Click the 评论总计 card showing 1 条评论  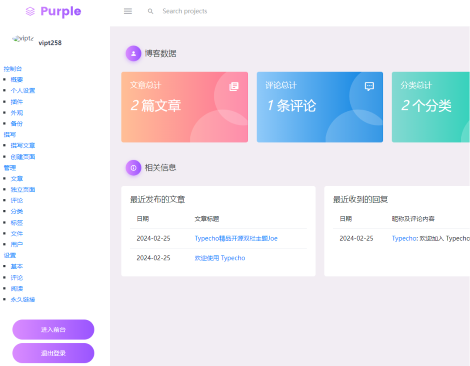pos(320,107)
